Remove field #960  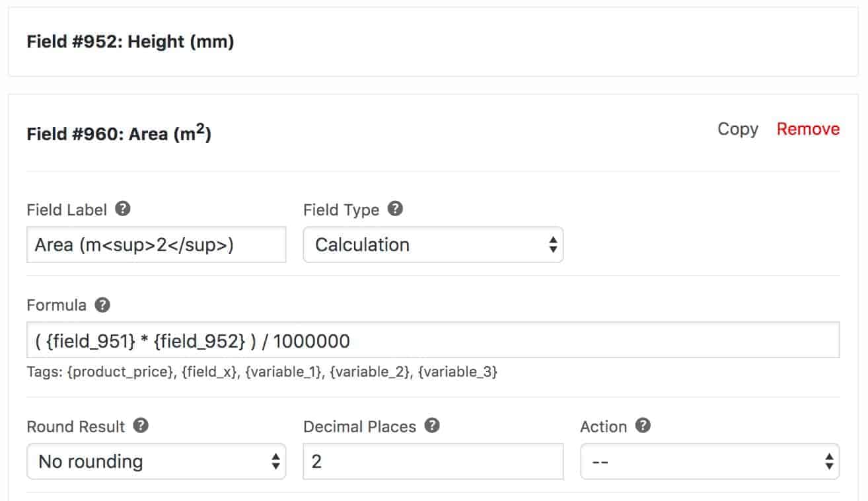point(809,129)
